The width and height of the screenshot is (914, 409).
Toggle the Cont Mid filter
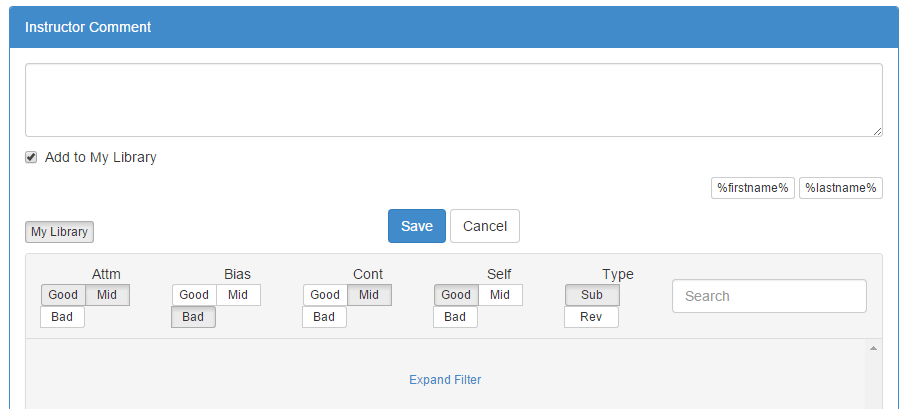click(369, 295)
